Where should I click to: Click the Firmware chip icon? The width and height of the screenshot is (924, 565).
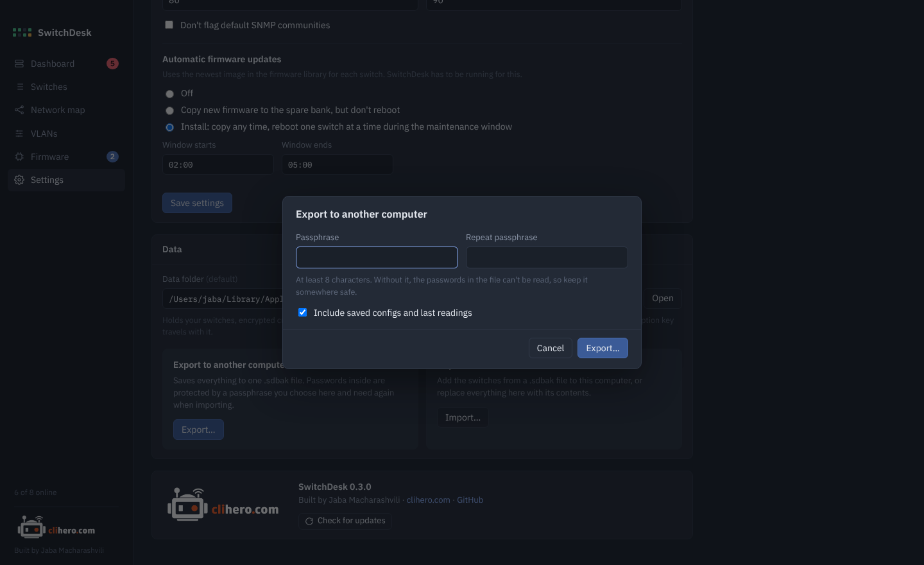[x=19, y=157]
